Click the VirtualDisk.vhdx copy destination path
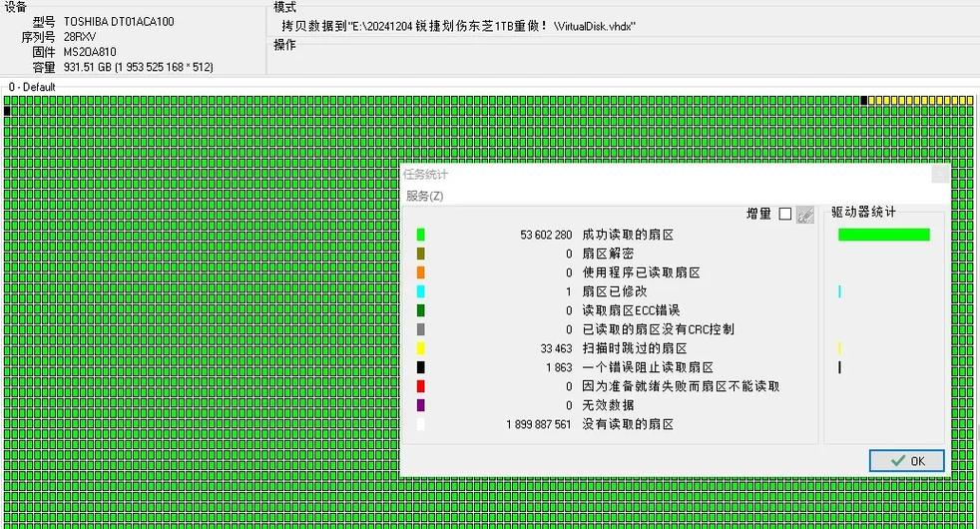Viewport: 980px width, 529px height. (x=458, y=26)
